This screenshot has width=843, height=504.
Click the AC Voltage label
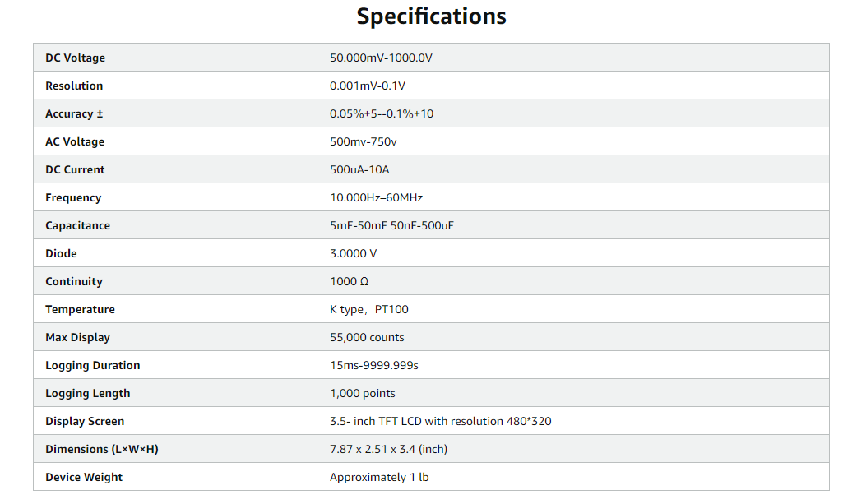(75, 141)
